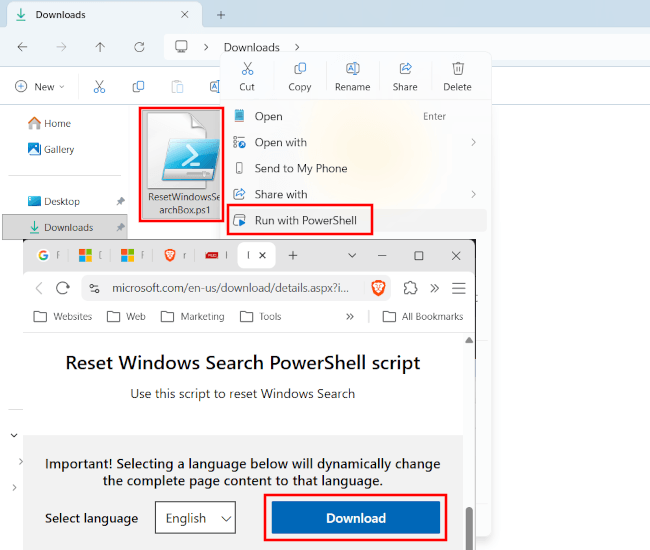This screenshot has height=550, width=650.
Task: Click the Rename icon in Explorer toolbar
Action: coord(215,87)
